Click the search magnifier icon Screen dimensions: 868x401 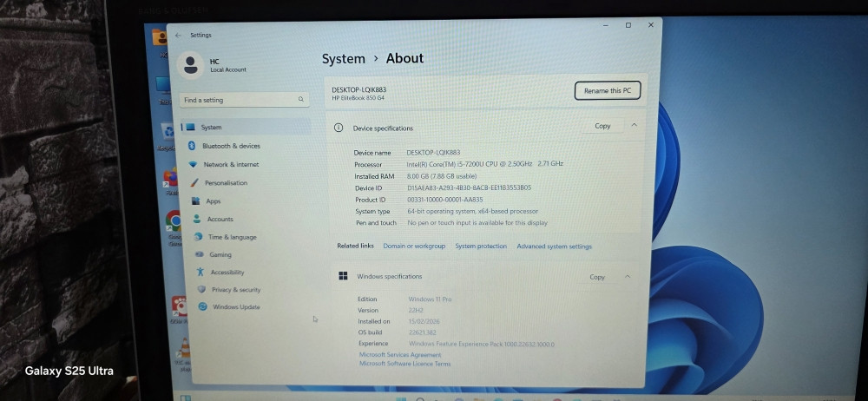(301, 100)
